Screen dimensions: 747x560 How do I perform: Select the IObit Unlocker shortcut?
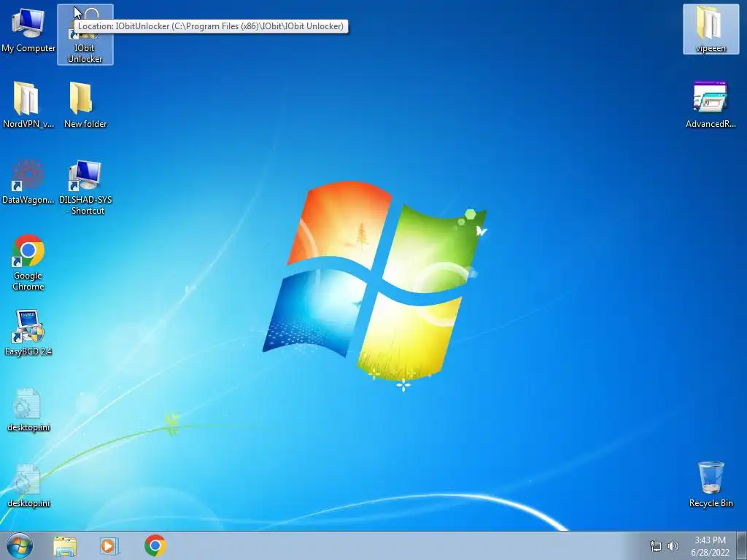pos(85,34)
